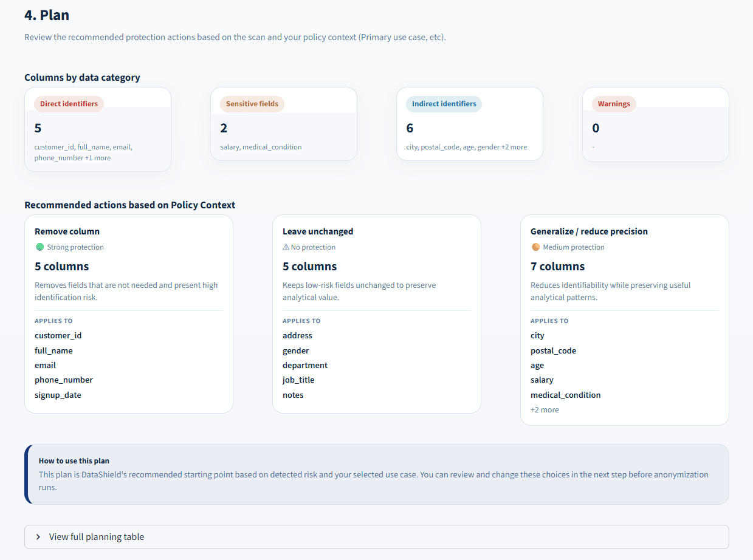Click the No protection warning triangle icon
Image resolution: width=753 pixels, height=560 pixels.
[286, 247]
